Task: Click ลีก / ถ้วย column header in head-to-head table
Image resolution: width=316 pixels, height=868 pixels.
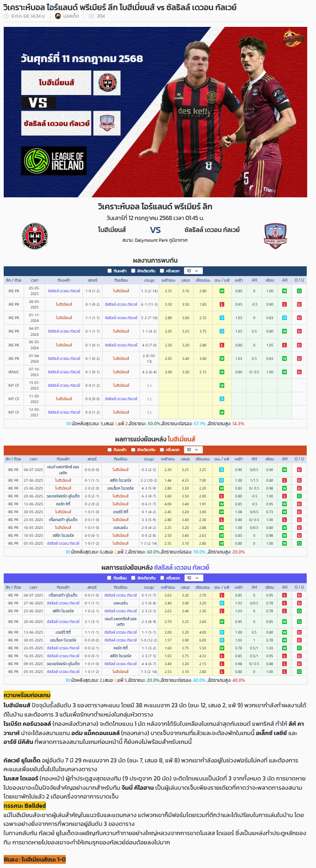Action: coord(13,280)
